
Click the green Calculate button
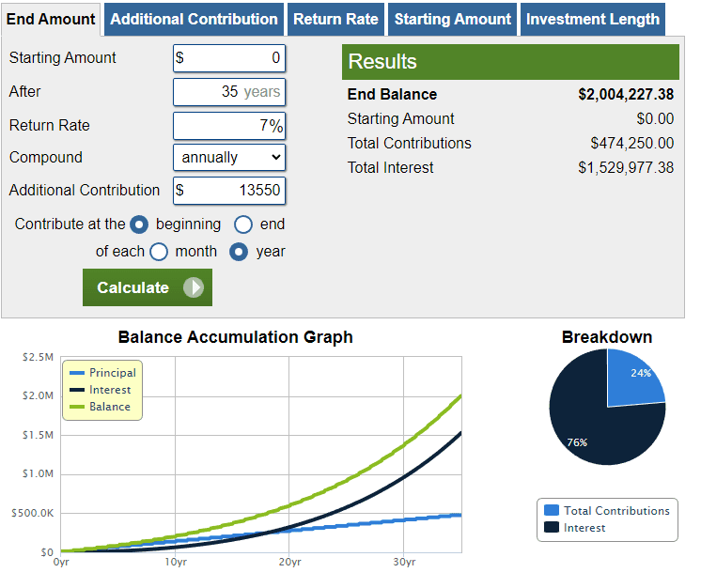[x=148, y=287]
